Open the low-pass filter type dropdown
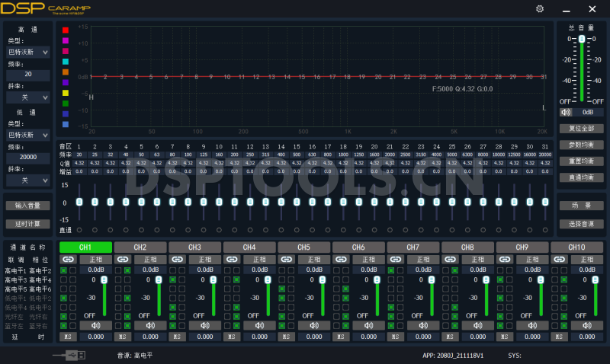The width and height of the screenshot is (610, 364). coord(28,135)
